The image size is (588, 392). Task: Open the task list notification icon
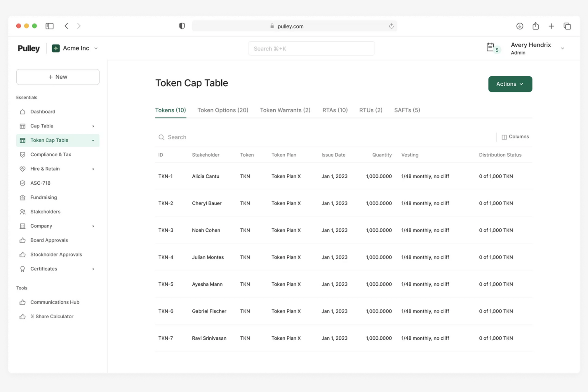tap(491, 48)
